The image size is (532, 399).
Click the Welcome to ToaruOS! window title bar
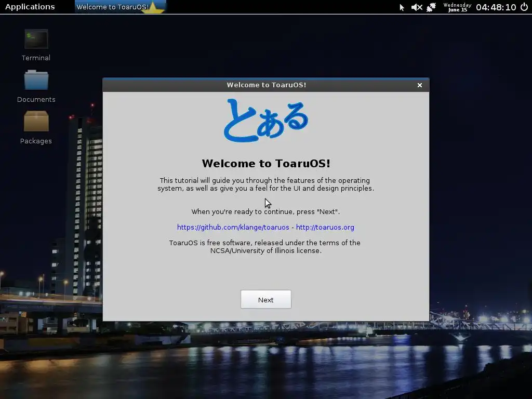pos(266,85)
